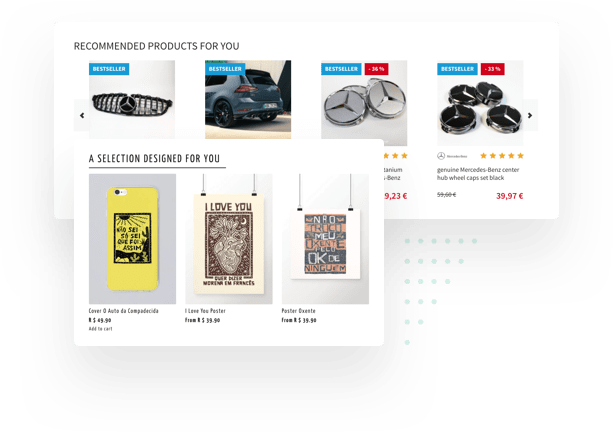Open the black Mercedes wheel caps image
Viewport: 613px width, 432px height.
click(480, 103)
